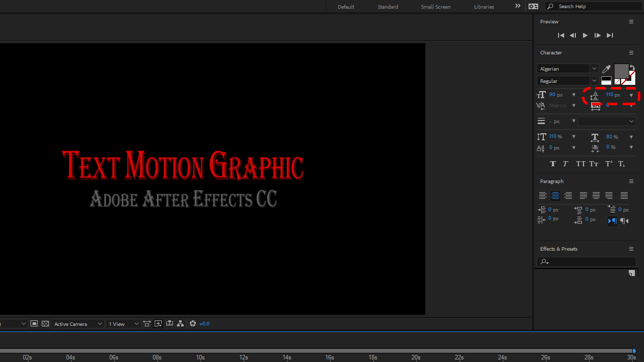Screen dimensions: 644x362
Task: Play the composition preview
Action: [x=585, y=36]
